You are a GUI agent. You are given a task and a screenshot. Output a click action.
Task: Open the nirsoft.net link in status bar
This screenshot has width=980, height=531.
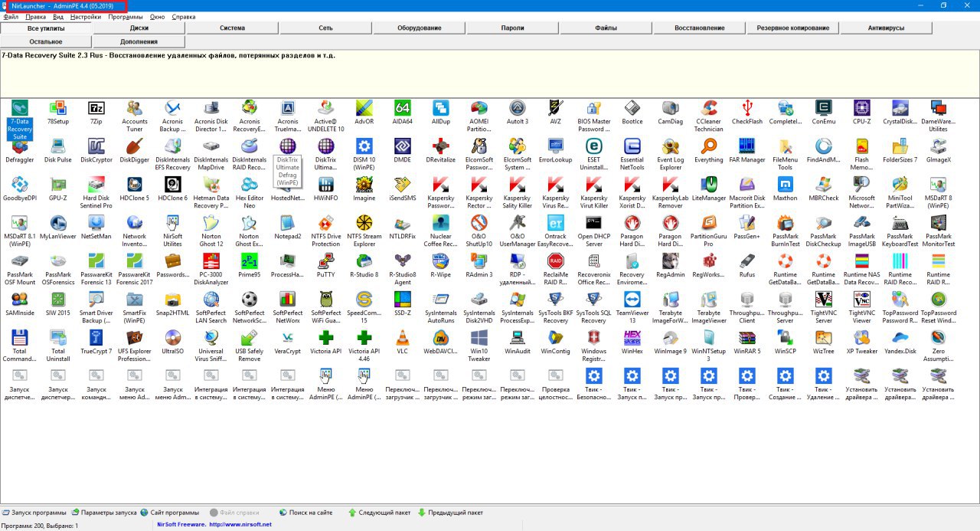pyautogui.click(x=240, y=525)
